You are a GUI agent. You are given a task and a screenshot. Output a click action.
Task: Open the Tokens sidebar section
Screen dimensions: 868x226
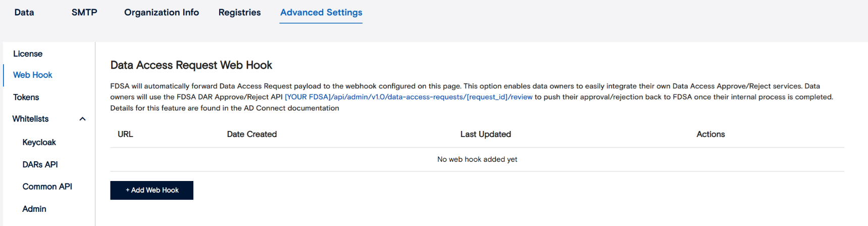pyautogui.click(x=26, y=97)
